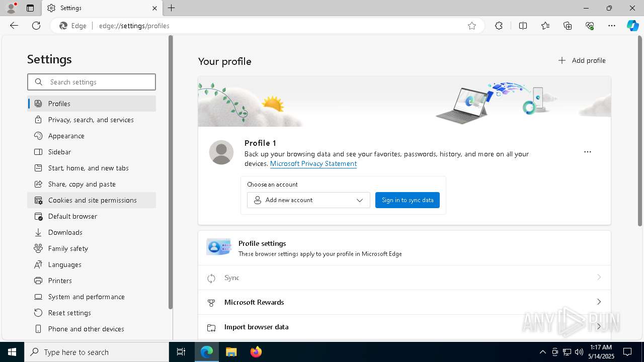Click taskbar search box
The image size is (644, 362).
(x=97, y=352)
